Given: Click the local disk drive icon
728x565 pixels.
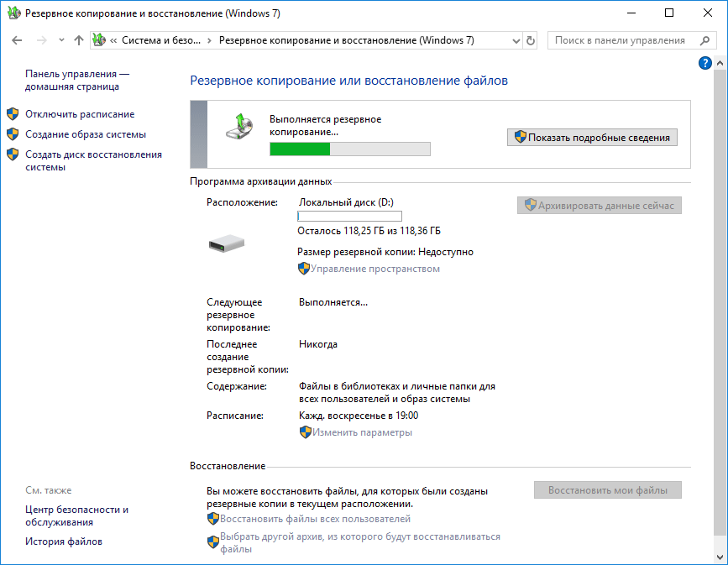Looking at the screenshot, I should tap(227, 243).
